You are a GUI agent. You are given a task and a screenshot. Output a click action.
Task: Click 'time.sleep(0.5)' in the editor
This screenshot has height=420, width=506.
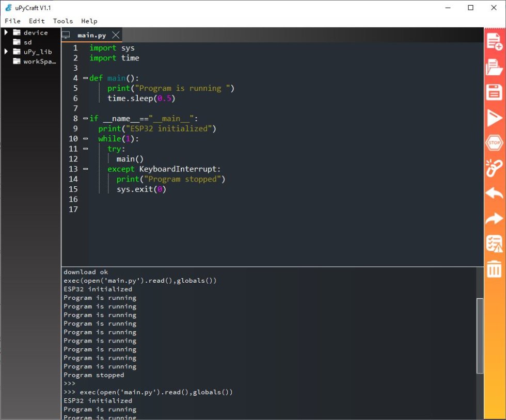tap(141, 99)
